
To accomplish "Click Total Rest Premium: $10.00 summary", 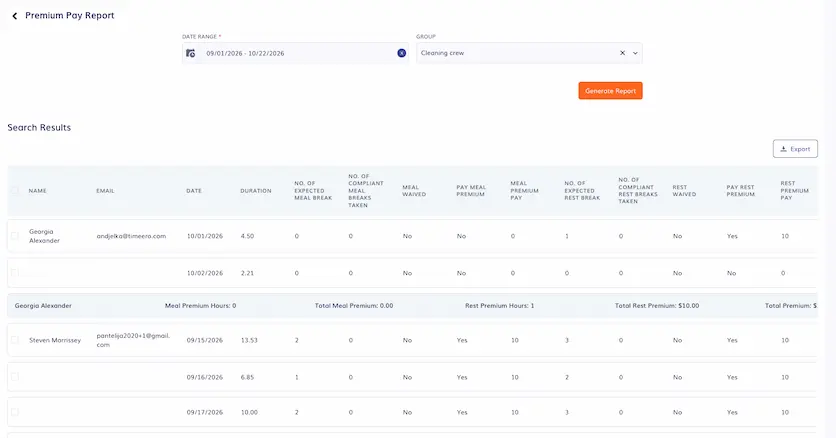I will [x=657, y=306].
